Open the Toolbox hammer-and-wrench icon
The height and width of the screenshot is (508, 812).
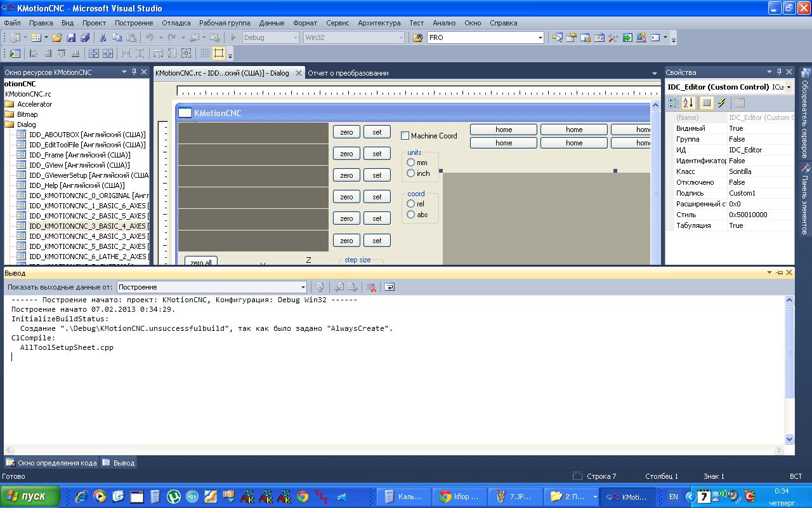(x=613, y=37)
